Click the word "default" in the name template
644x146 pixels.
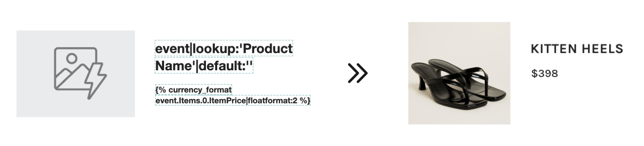coord(222,66)
